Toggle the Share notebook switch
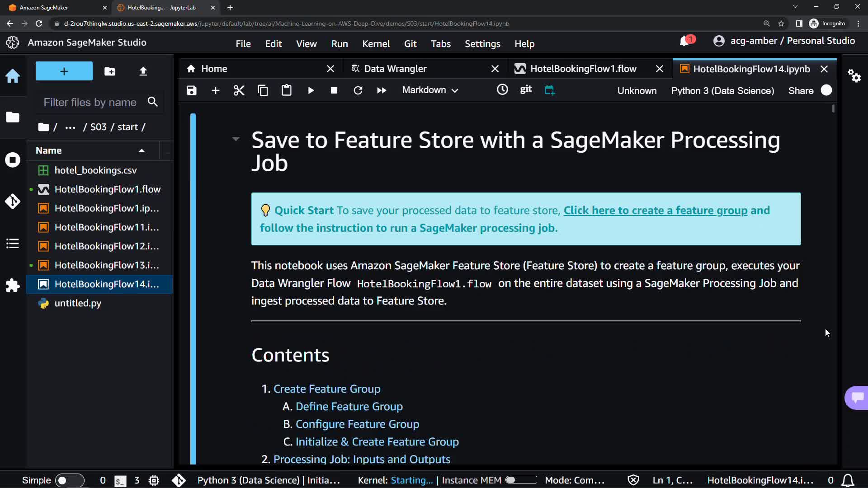Viewport: 868px width, 488px height. 826,90
